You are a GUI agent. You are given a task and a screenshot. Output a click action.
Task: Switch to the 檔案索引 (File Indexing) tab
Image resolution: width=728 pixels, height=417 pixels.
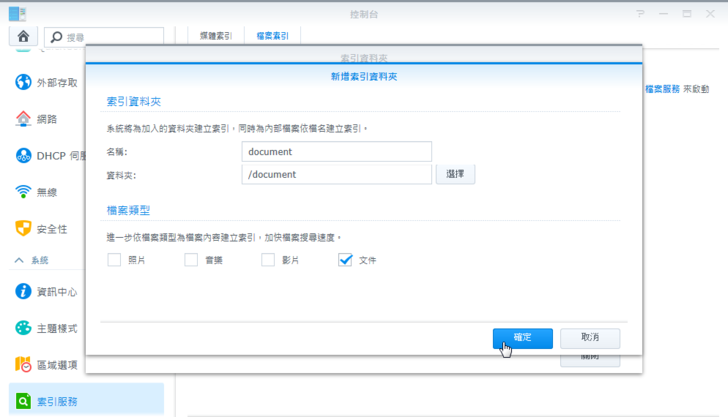(272, 35)
